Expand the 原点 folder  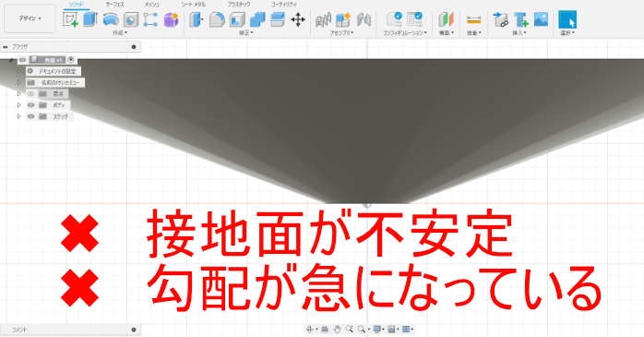point(18,93)
